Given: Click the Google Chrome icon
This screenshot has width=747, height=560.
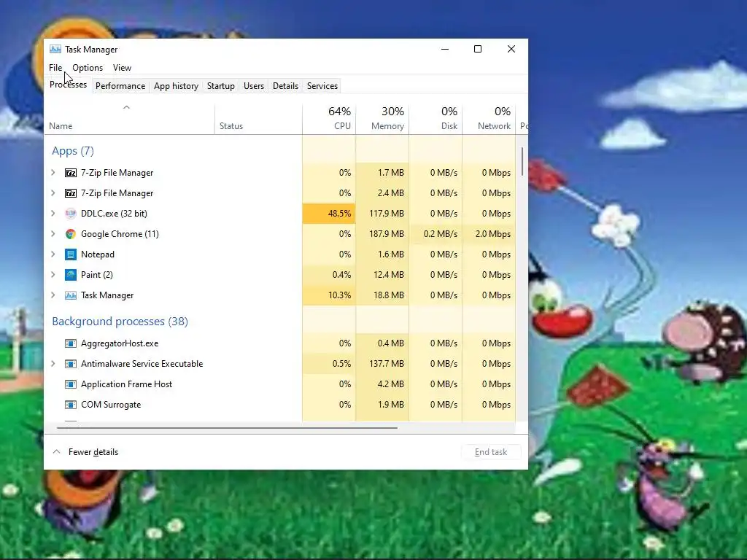Looking at the screenshot, I should (71, 234).
